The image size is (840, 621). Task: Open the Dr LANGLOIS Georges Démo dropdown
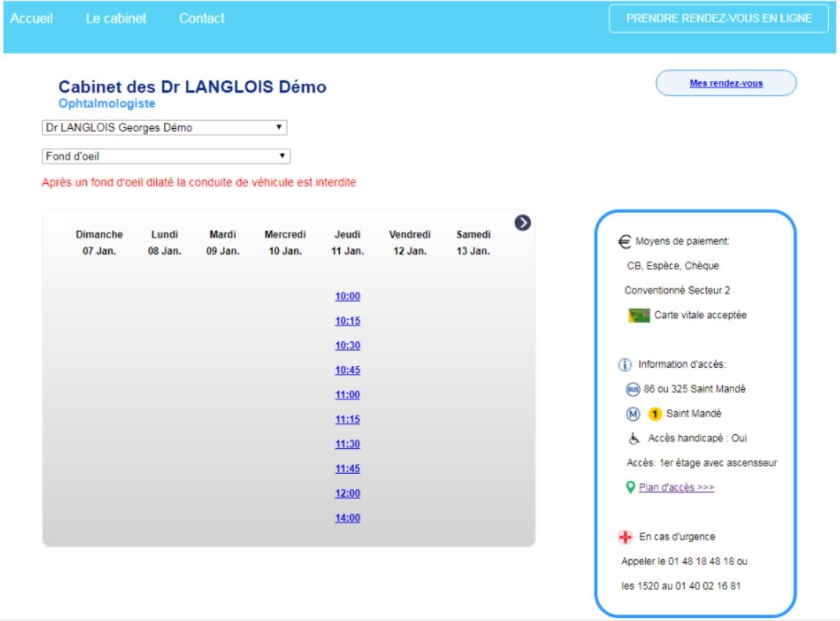[164, 128]
